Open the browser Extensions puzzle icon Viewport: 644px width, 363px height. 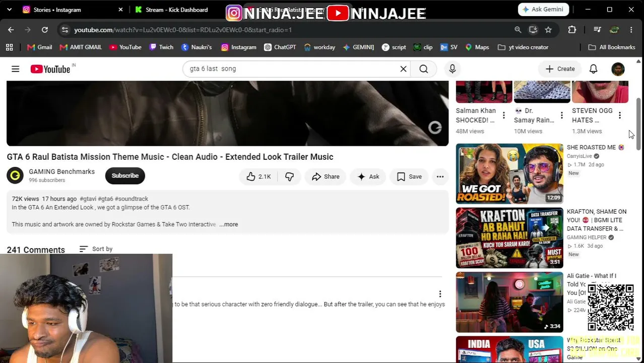572,30
